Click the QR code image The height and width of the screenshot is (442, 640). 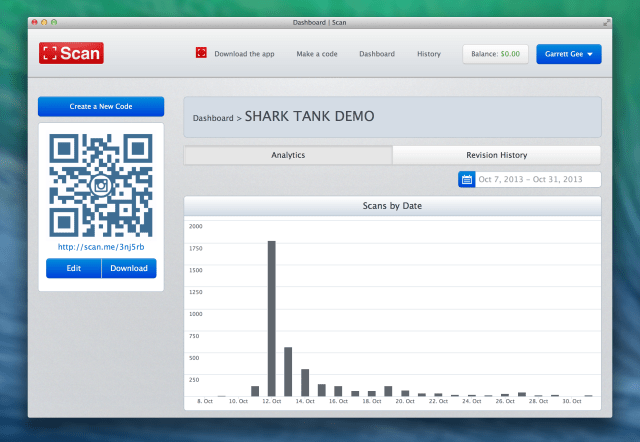tap(100, 185)
